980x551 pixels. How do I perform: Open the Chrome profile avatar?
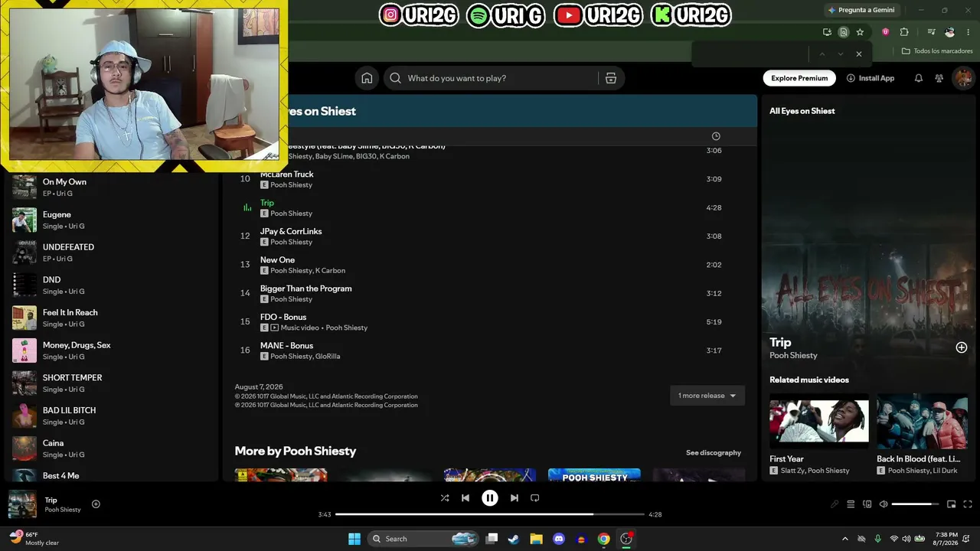coord(950,32)
